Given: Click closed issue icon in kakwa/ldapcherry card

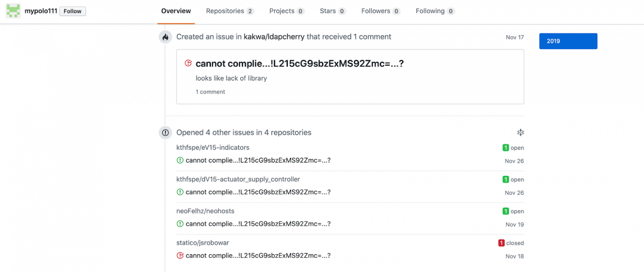Looking at the screenshot, I should (188, 63).
